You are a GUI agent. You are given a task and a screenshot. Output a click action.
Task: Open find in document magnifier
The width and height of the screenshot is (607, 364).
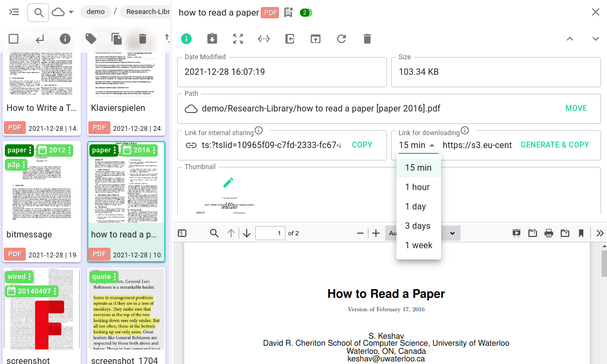[x=214, y=233]
